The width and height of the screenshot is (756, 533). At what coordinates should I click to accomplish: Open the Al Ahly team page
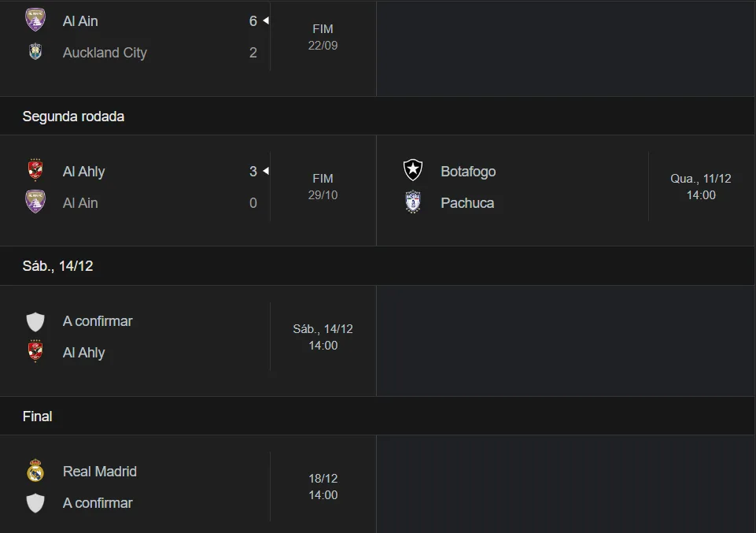(x=83, y=171)
